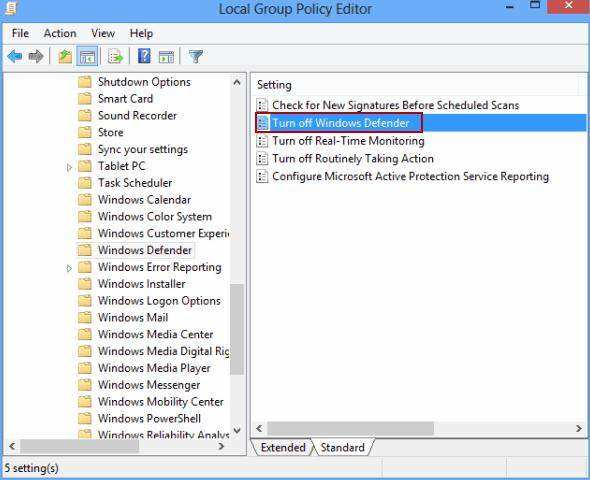
Task: Open the View menu
Action: point(103,33)
